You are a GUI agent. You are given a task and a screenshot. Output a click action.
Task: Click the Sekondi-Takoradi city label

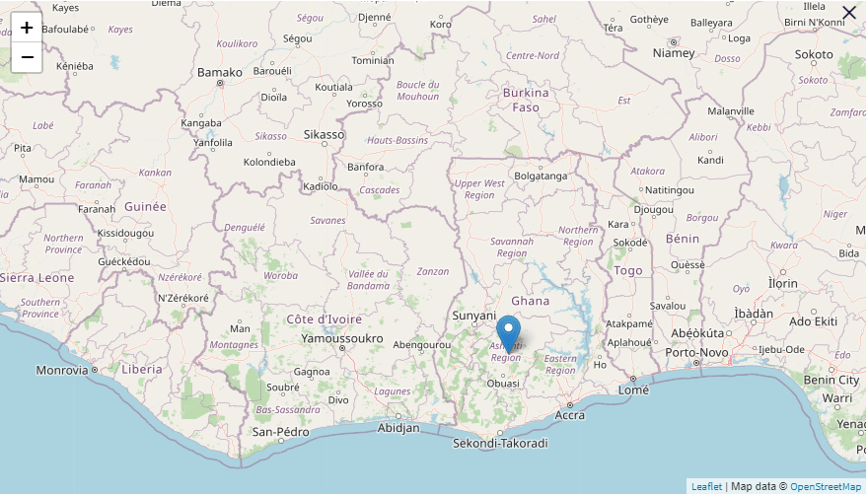(x=500, y=444)
